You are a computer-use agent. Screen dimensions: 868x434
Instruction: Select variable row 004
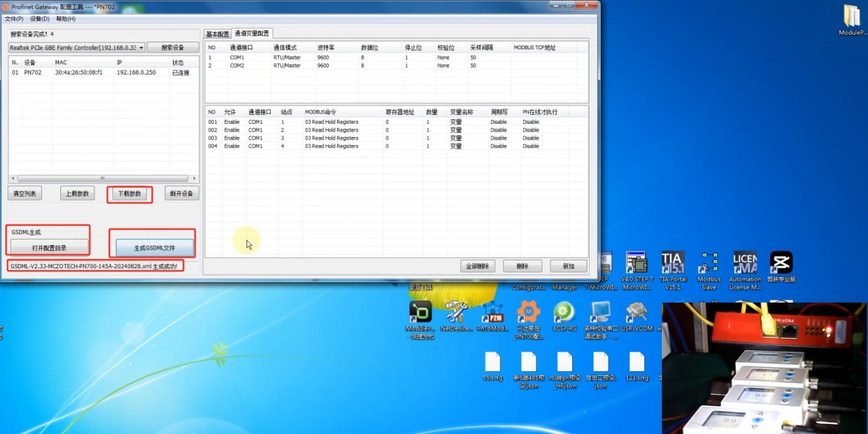click(x=396, y=146)
